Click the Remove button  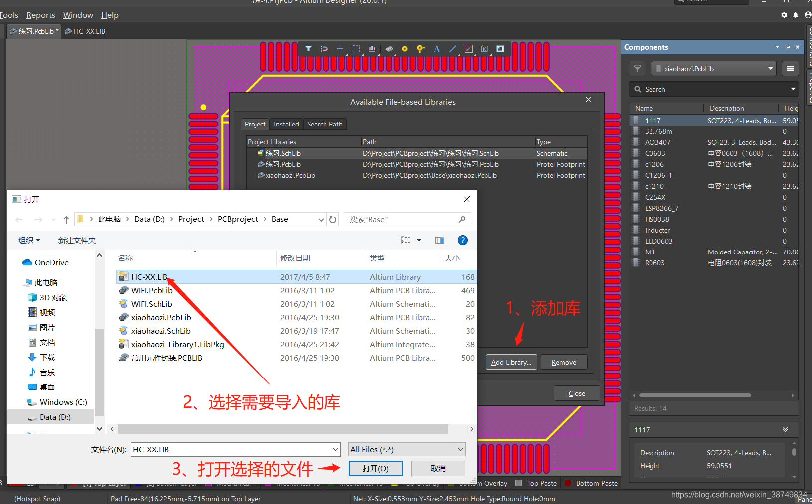tap(564, 362)
